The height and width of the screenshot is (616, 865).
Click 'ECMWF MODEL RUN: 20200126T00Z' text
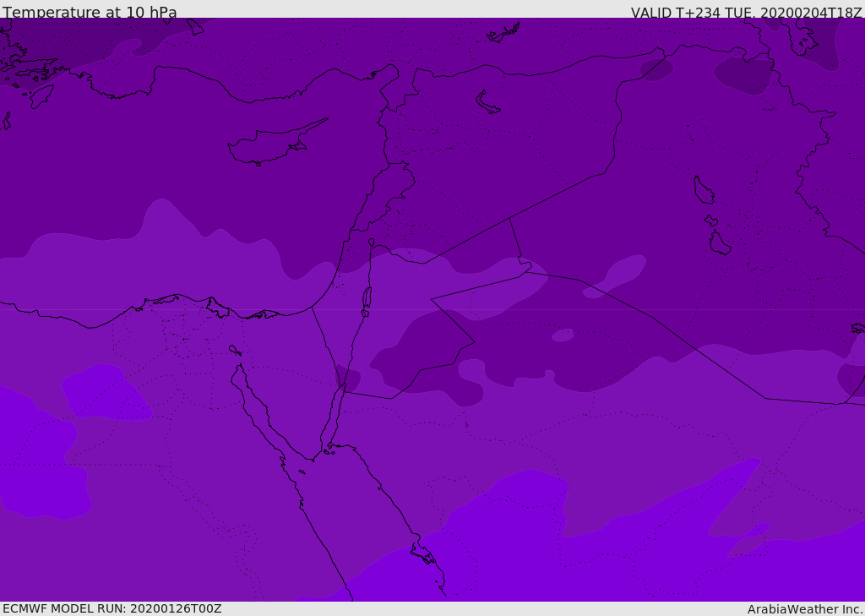pyautogui.click(x=112, y=608)
